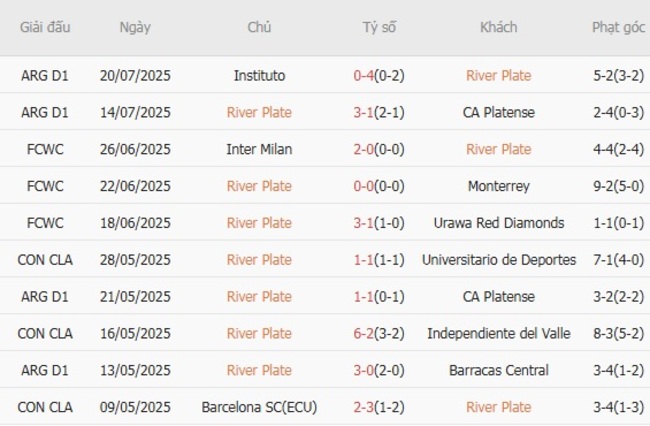
Task: Click the 2-3 score in the last row
Action: point(364,407)
